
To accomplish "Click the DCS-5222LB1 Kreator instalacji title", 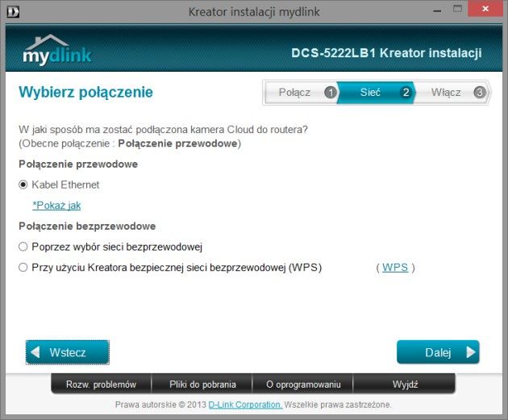I will pos(386,52).
